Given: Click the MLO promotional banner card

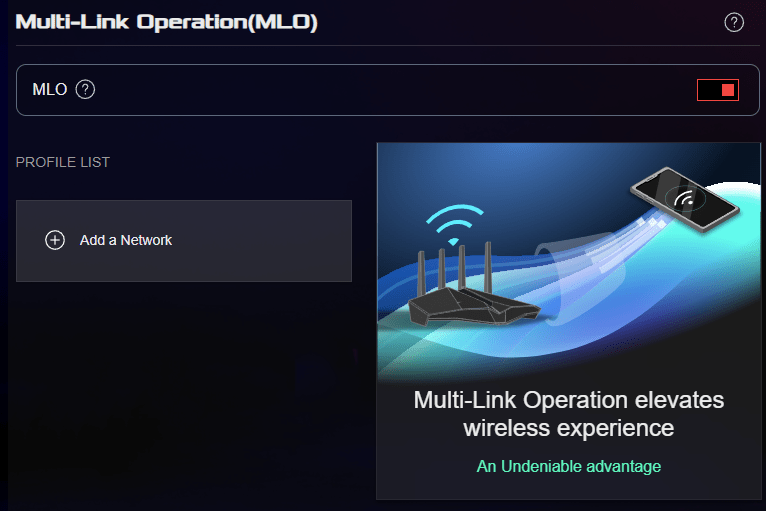Looking at the screenshot, I should [x=569, y=321].
